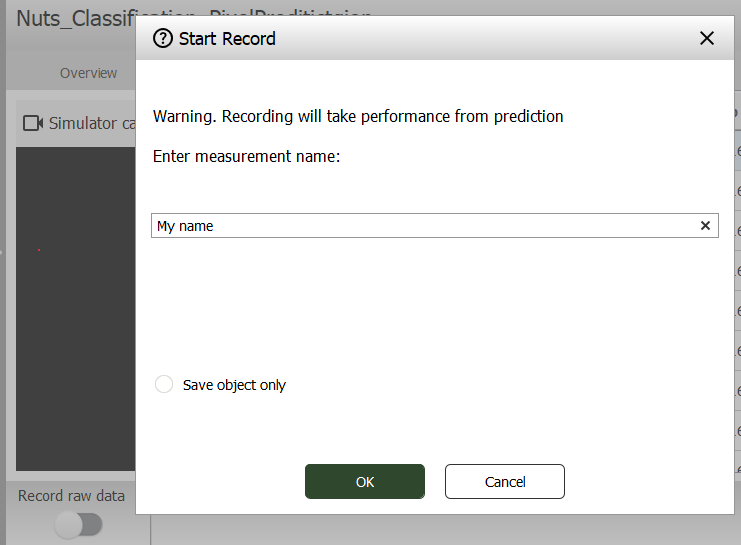Click the help question mark icon in dialog title

click(x=162, y=39)
